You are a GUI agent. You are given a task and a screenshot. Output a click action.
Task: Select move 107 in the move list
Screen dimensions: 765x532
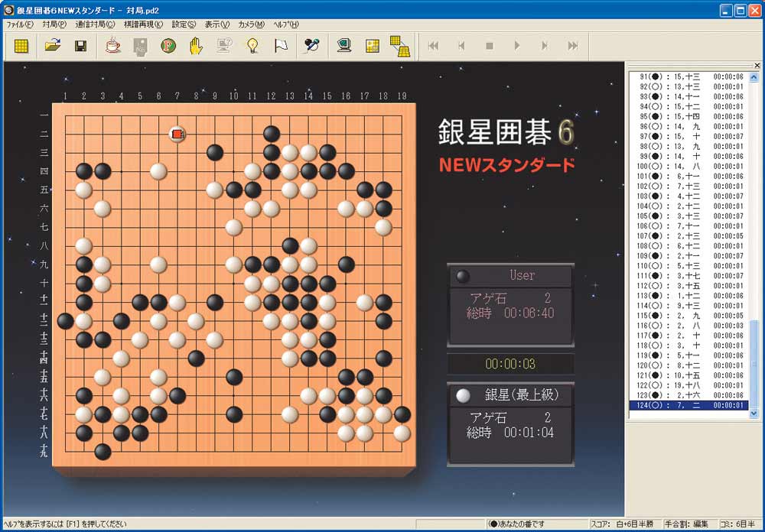click(689, 236)
